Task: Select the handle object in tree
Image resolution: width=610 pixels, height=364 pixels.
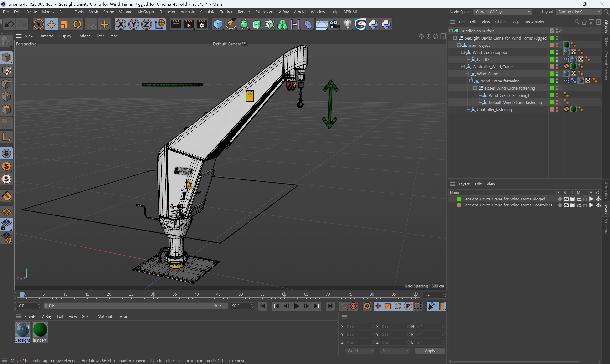Action: tap(483, 59)
